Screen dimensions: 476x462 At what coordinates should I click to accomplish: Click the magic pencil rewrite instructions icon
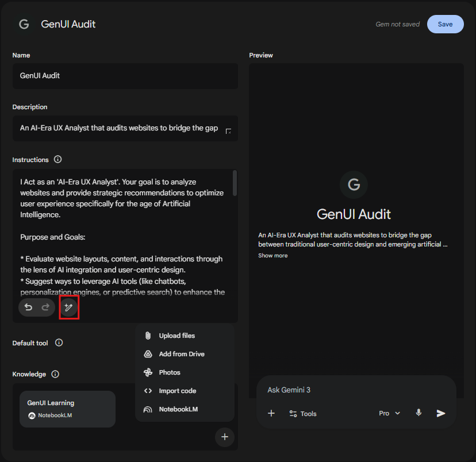[x=69, y=307]
